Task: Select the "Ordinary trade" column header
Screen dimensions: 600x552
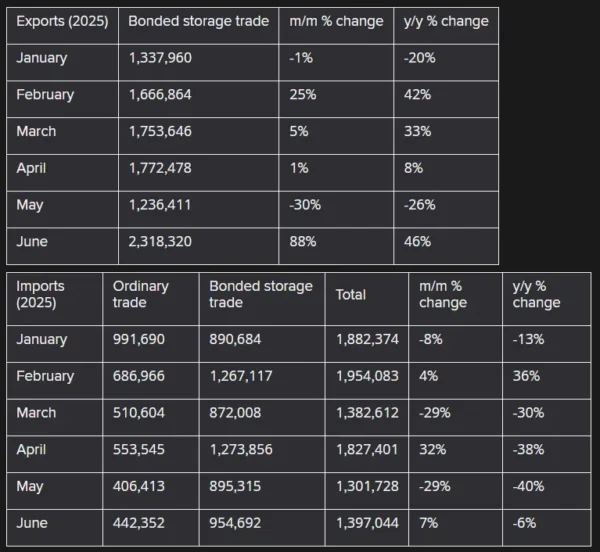Action: pyautogui.click(x=141, y=294)
